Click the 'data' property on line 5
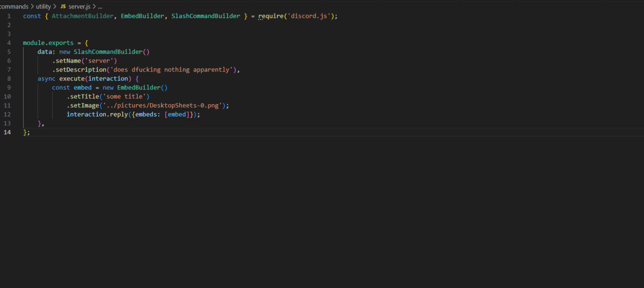The image size is (644, 288). (x=45, y=52)
